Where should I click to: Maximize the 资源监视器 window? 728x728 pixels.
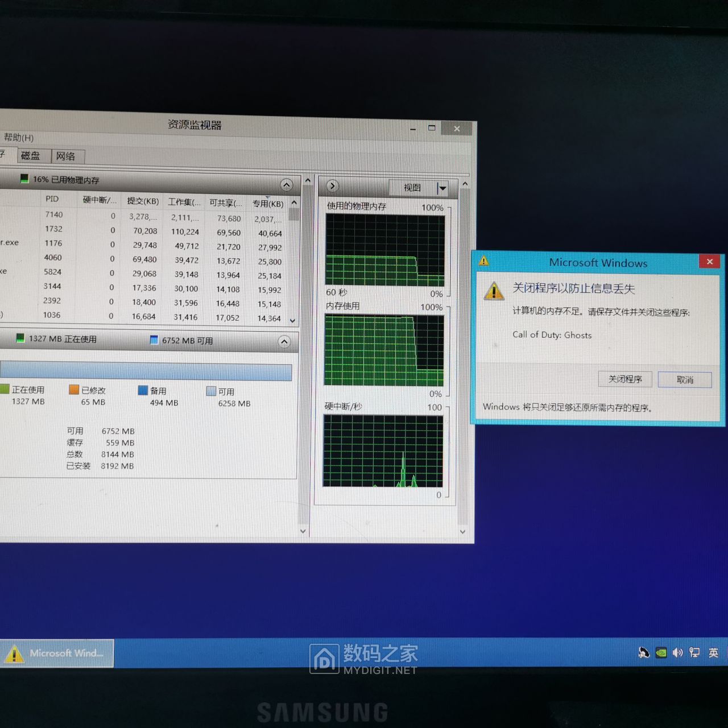(432, 128)
